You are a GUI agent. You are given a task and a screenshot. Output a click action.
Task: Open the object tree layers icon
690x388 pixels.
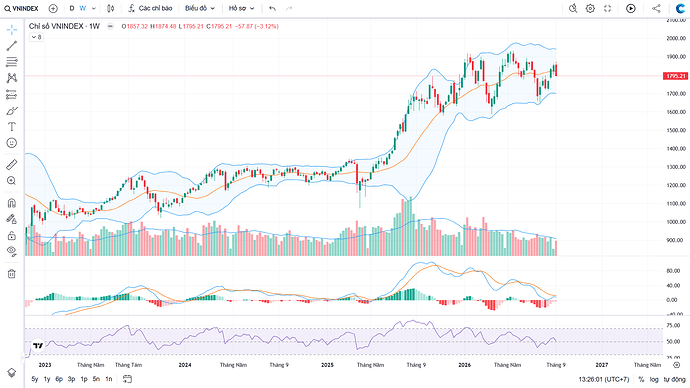tap(12, 373)
